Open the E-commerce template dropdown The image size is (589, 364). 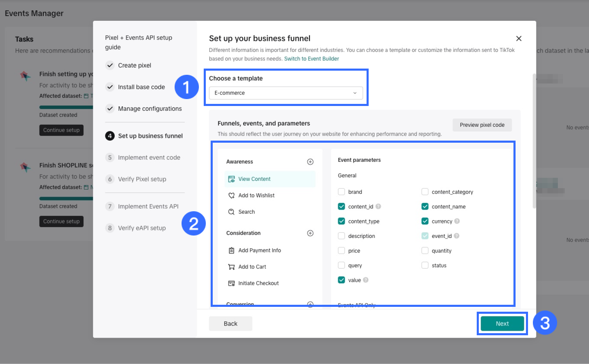pos(285,93)
